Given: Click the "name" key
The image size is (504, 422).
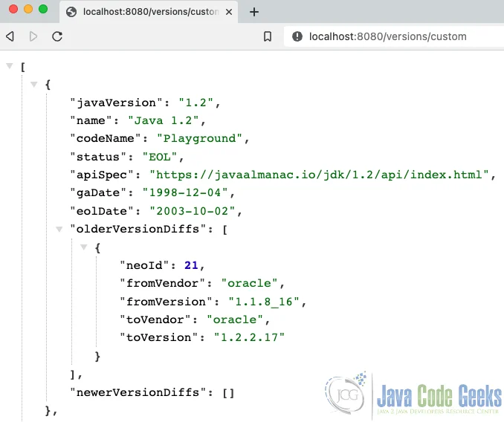Looking at the screenshot, I should pos(91,121).
